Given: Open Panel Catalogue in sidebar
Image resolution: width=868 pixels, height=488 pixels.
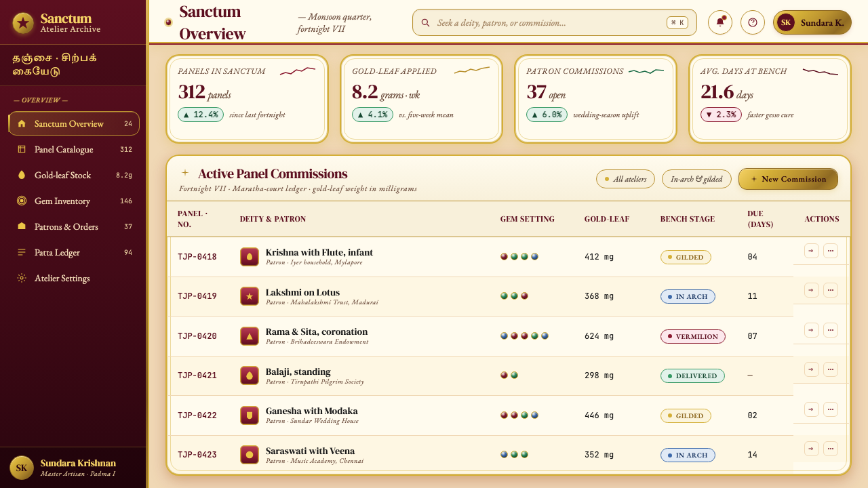Looking at the screenshot, I should [x=74, y=149].
